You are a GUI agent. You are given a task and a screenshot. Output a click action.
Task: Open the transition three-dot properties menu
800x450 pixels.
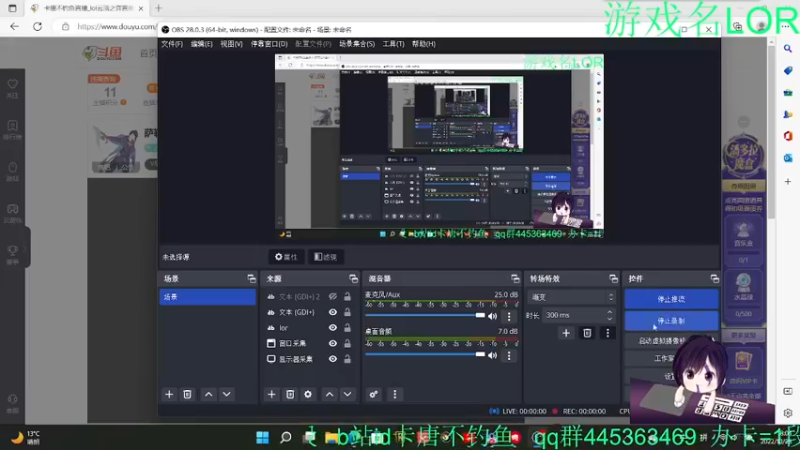(607, 333)
